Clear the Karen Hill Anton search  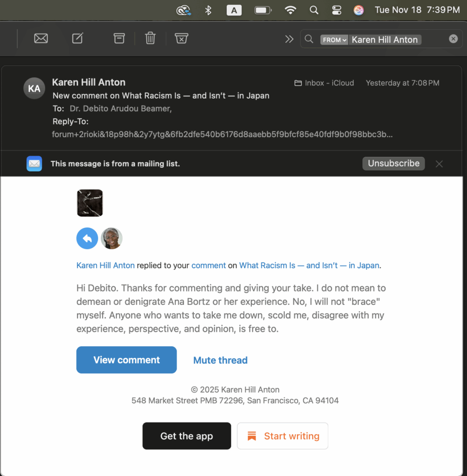click(x=453, y=39)
